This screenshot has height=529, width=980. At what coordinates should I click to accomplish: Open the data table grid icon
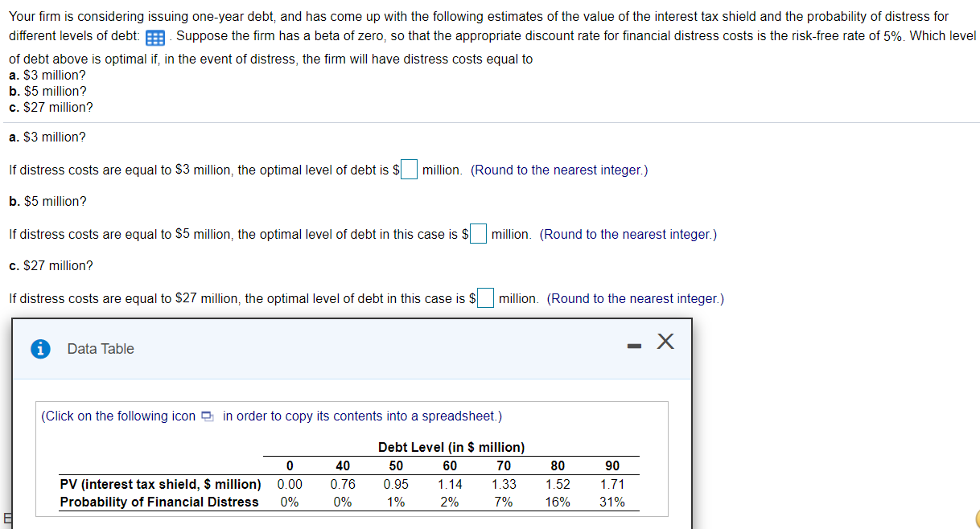pos(156,38)
